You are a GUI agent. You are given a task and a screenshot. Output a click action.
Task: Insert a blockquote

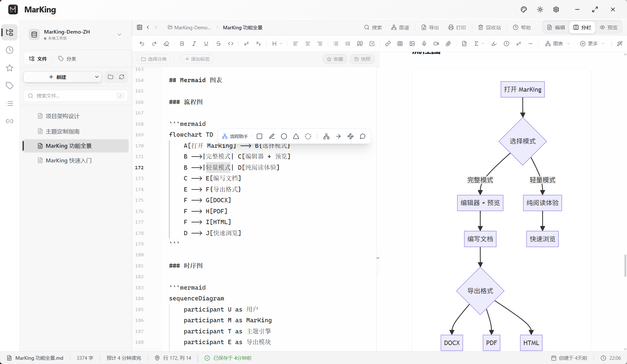coord(360,44)
